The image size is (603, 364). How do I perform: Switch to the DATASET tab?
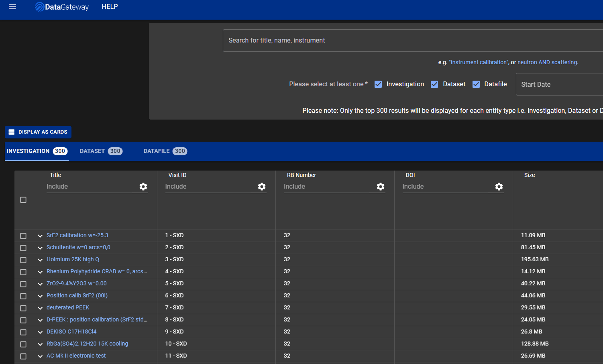coord(100,151)
